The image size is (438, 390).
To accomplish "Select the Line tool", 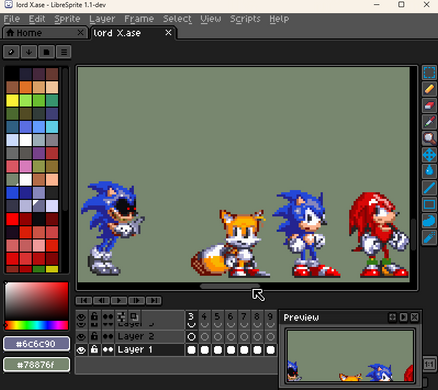I will coord(429,188).
